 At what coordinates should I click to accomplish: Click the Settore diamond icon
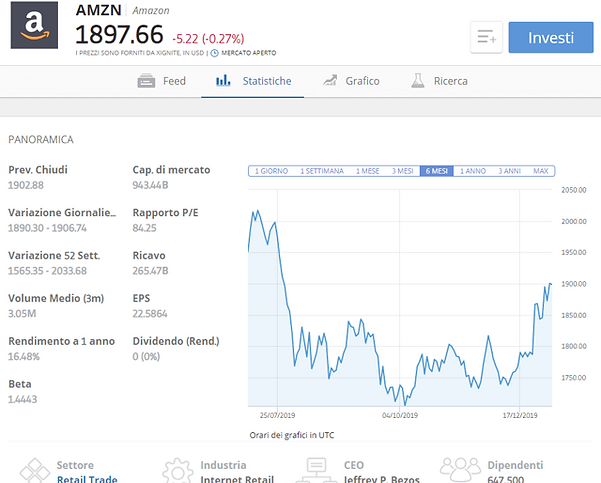(35, 470)
